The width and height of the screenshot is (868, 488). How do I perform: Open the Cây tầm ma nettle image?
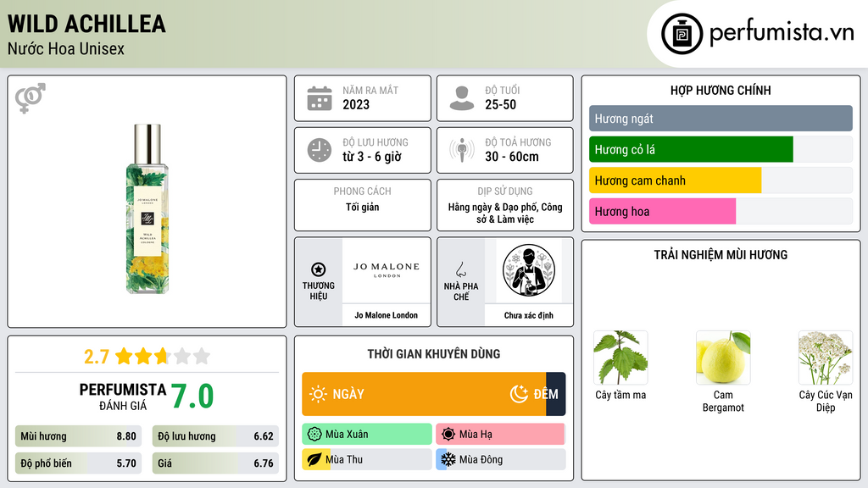point(620,358)
